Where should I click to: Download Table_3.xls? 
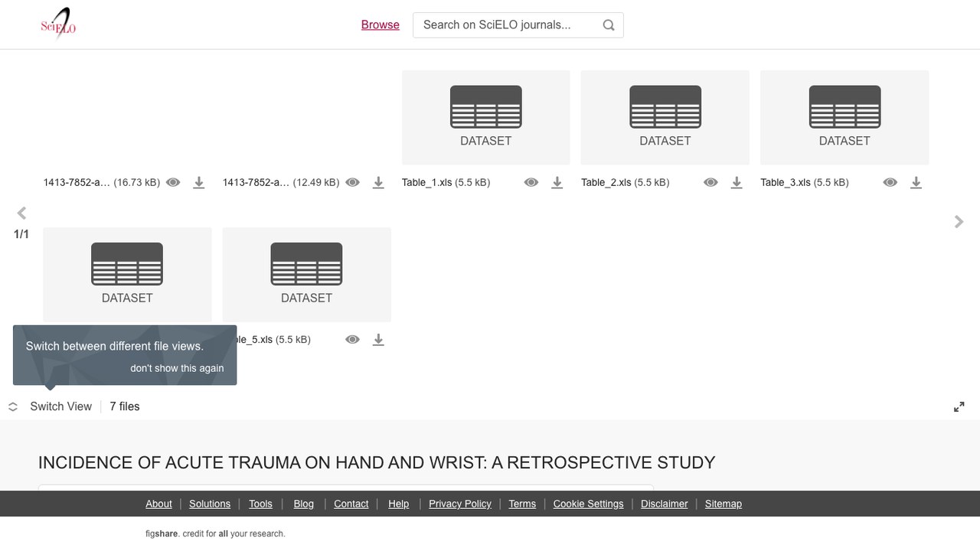(916, 183)
